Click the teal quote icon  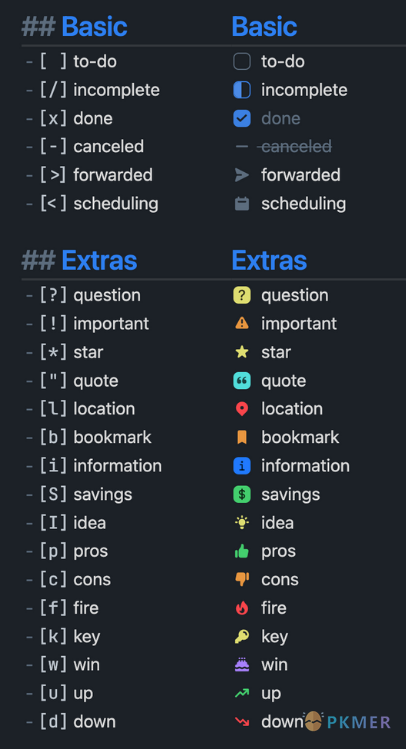[x=242, y=381]
